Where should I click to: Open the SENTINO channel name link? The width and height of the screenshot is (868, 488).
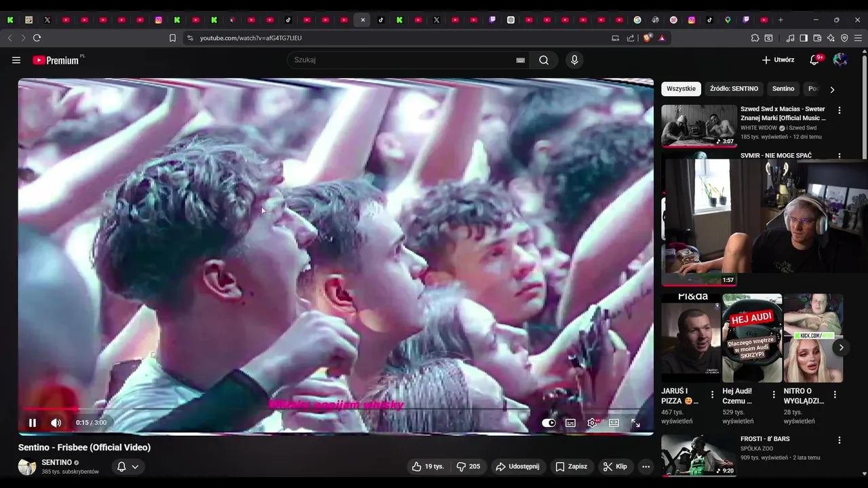point(56,462)
